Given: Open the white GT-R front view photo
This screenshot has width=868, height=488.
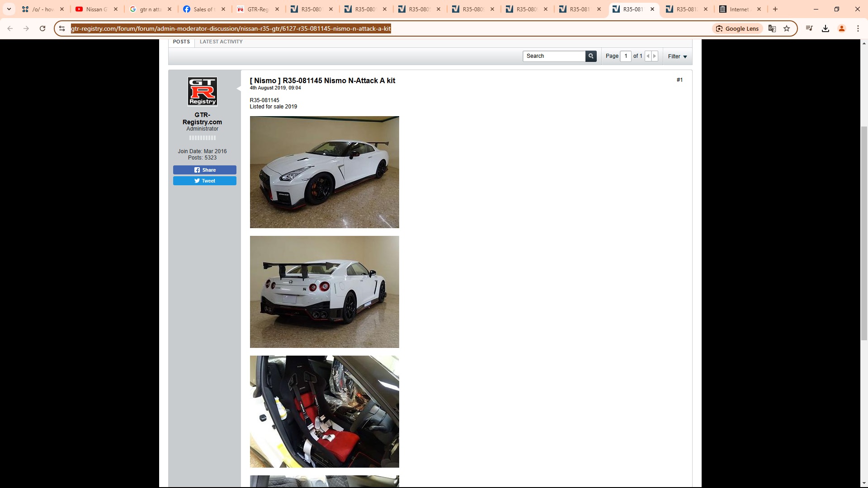Looking at the screenshot, I should [x=325, y=172].
